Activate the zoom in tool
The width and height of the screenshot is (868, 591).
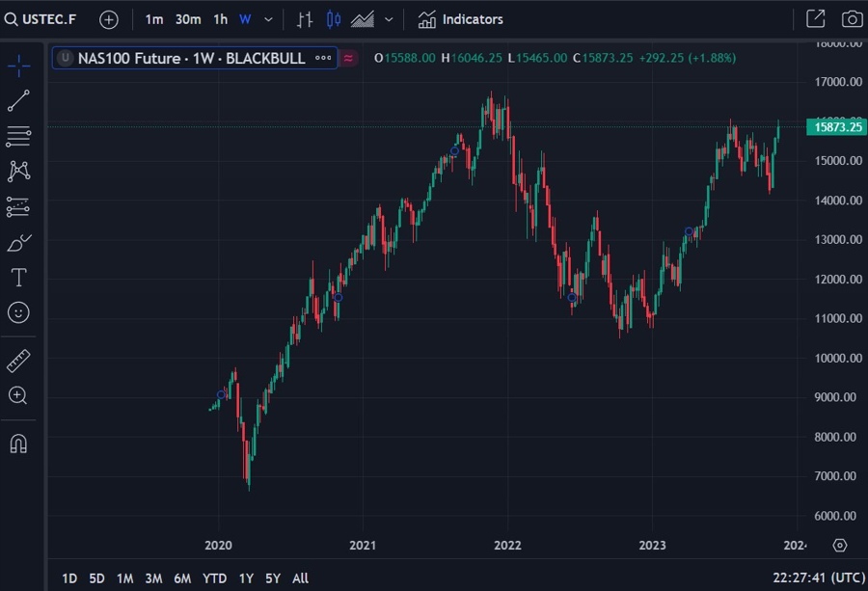17,395
